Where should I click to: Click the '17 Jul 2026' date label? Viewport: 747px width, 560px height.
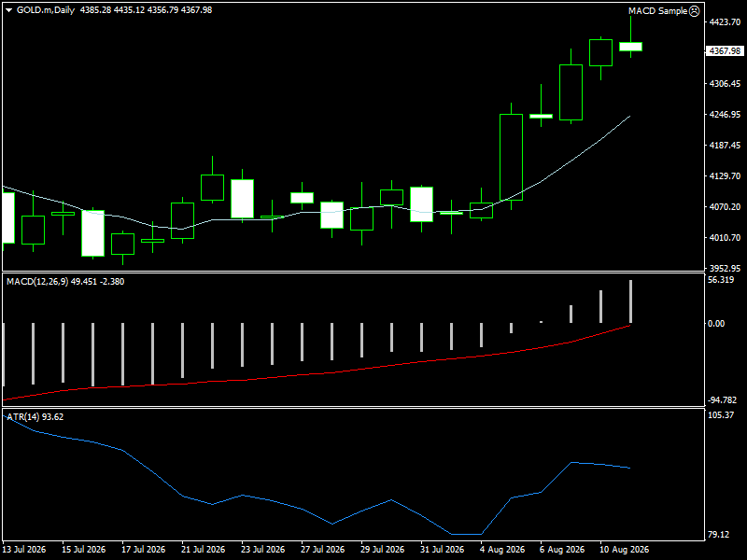[144, 550]
